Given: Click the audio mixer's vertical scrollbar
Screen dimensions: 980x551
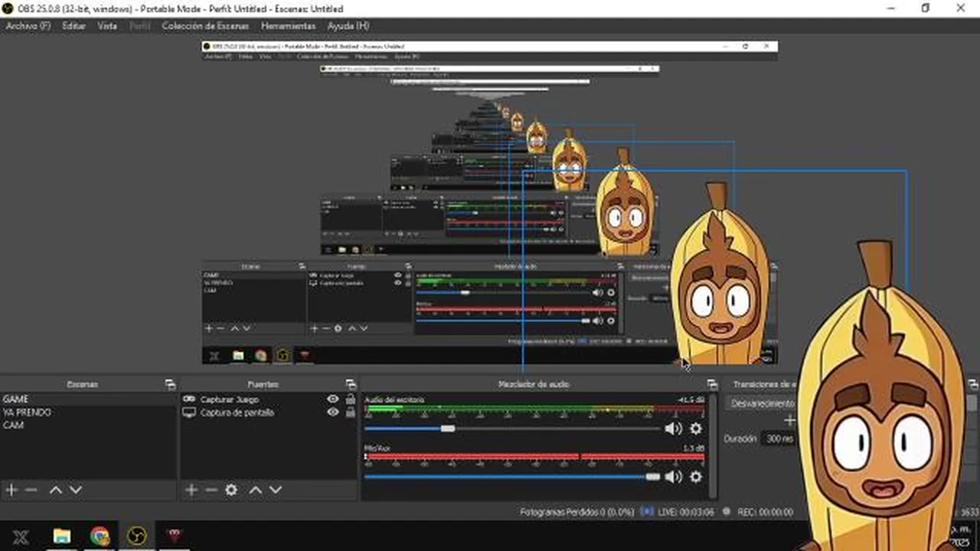Looking at the screenshot, I should [714, 446].
